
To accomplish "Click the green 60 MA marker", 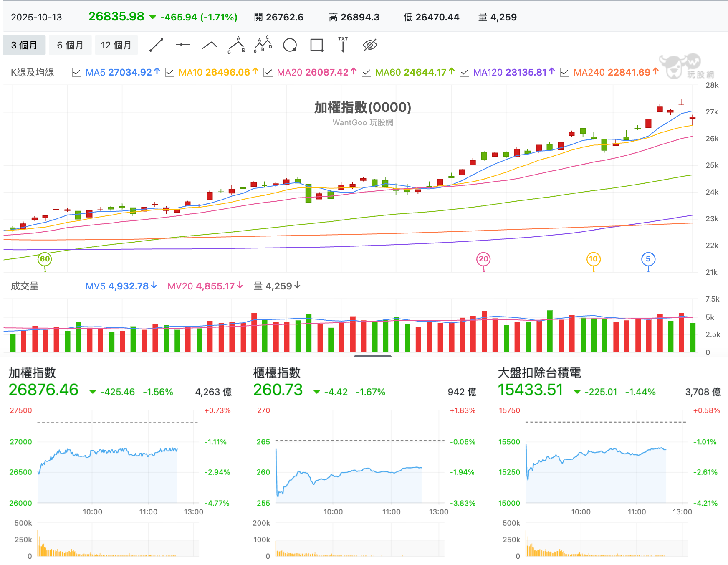I will [45, 259].
